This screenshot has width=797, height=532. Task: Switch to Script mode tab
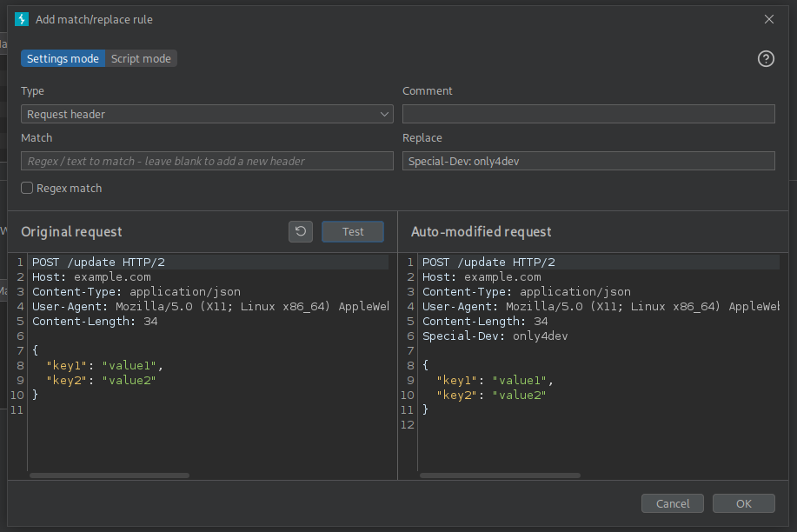(x=141, y=59)
